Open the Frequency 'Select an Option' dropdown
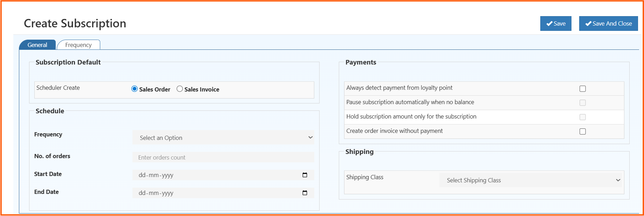 point(223,137)
